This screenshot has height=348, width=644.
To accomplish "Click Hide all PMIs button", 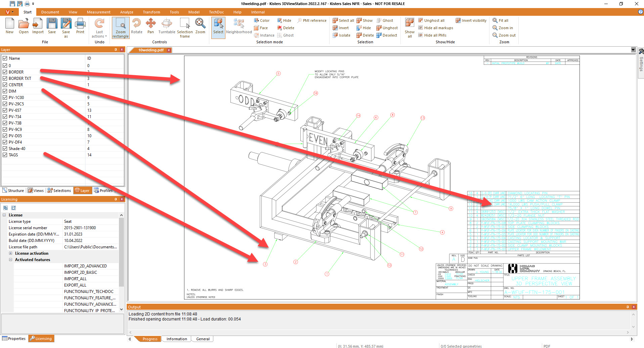I will 432,35.
